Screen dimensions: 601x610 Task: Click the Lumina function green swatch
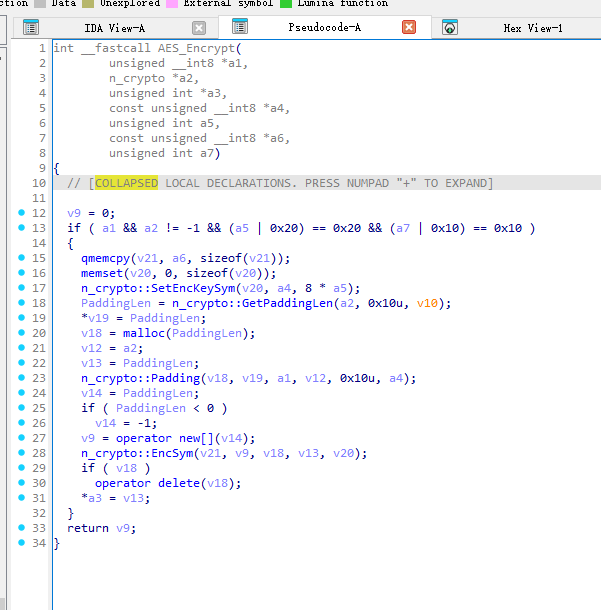[286, 4]
